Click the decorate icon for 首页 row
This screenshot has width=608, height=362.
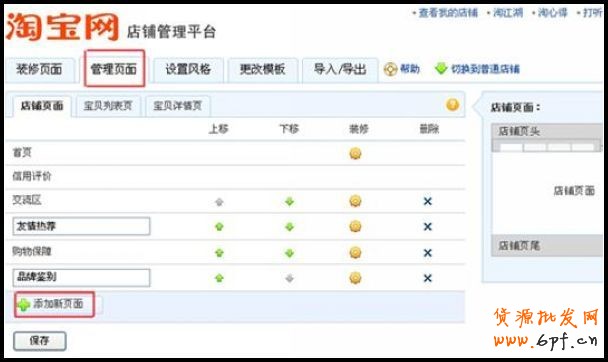pyautogui.click(x=355, y=153)
